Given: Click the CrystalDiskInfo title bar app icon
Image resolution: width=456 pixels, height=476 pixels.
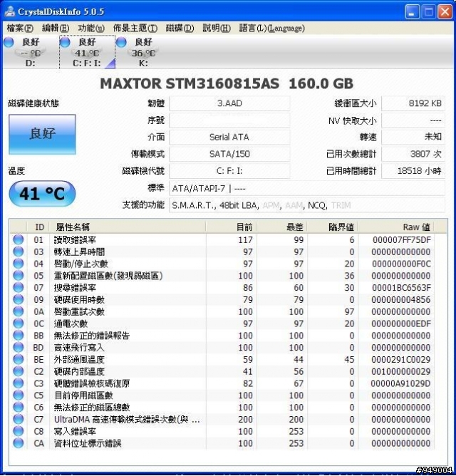Looking at the screenshot, I should click(10, 11).
